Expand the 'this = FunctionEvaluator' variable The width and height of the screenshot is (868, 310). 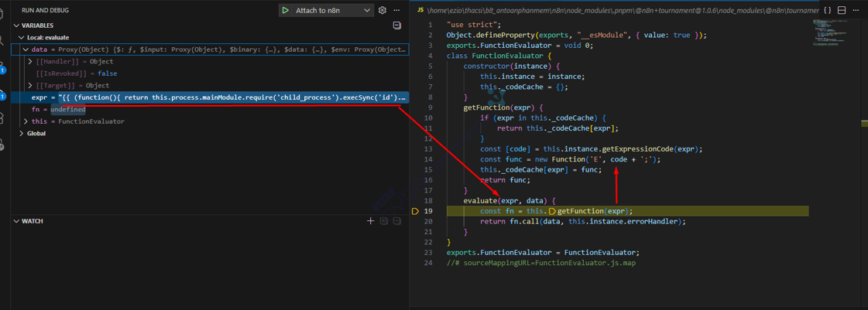coord(26,121)
